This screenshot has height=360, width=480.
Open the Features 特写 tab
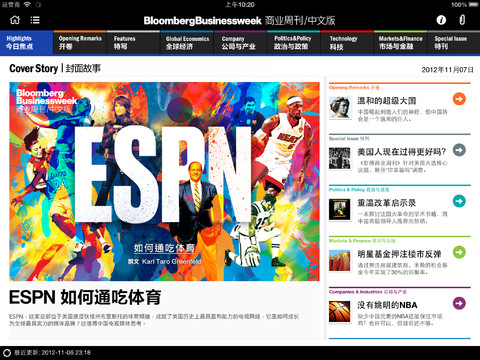tap(133, 42)
